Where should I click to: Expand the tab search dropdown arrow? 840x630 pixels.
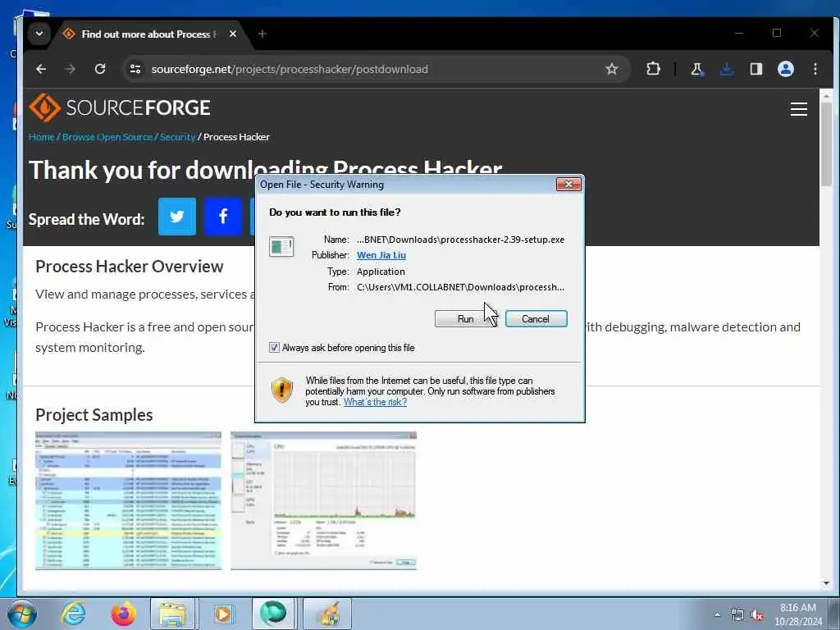(39, 34)
